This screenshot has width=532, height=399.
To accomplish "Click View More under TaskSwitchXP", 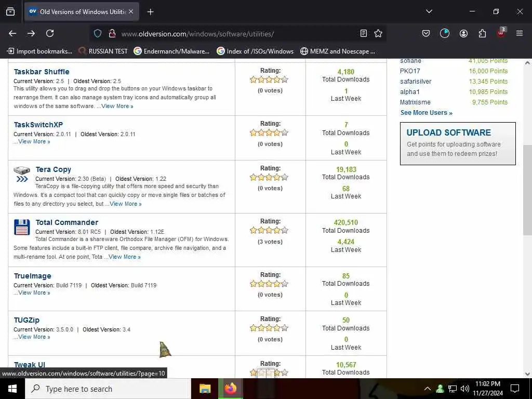I will tap(34, 141).
